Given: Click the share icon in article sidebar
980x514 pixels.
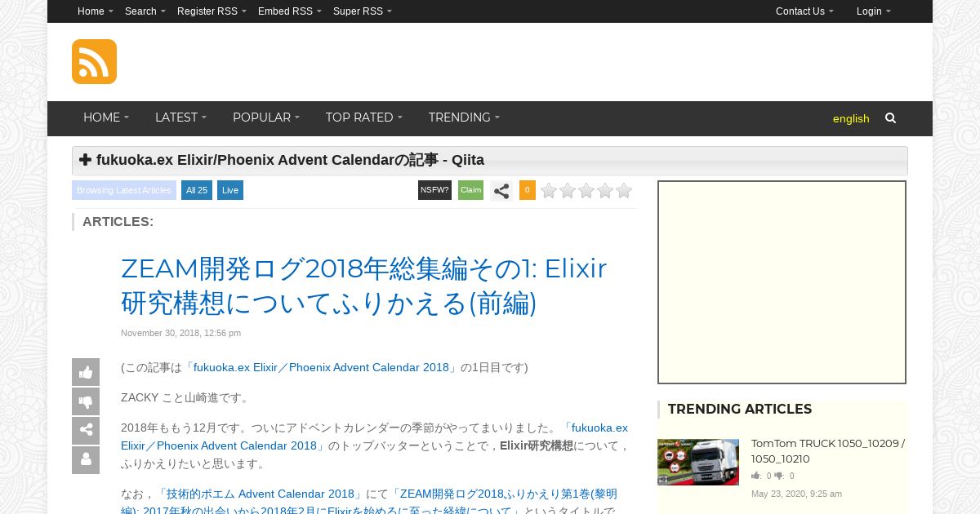Looking at the screenshot, I should 86,431.
